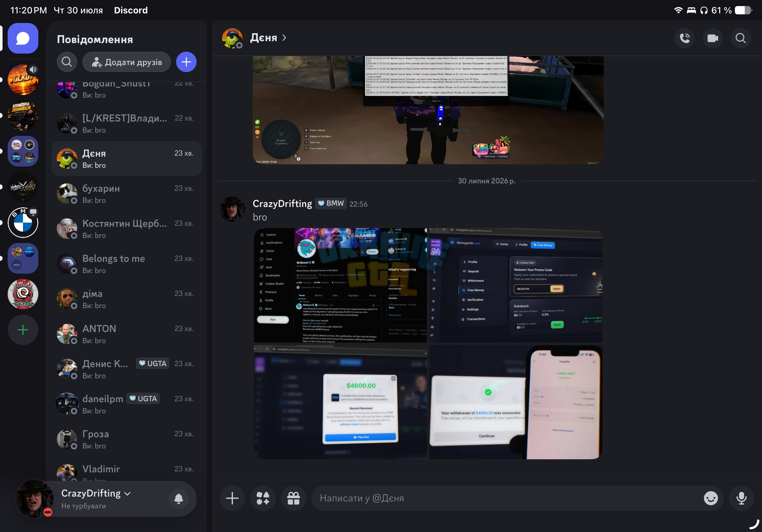Open the user avatar in bottom panel
The height and width of the screenshot is (532, 762).
pyautogui.click(x=34, y=499)
